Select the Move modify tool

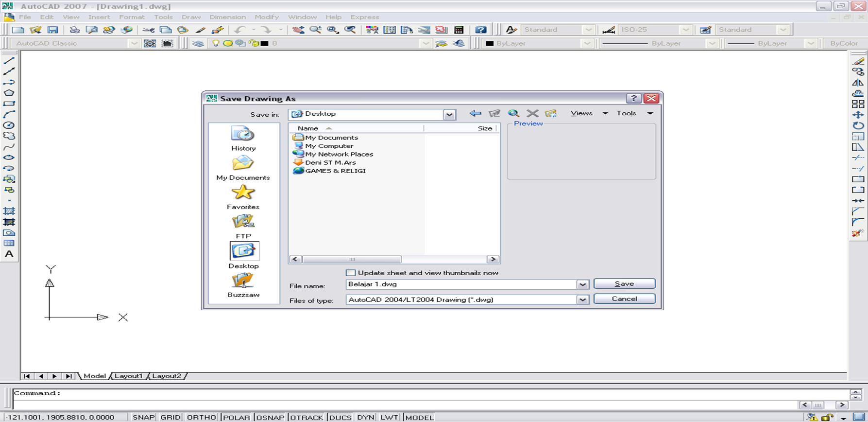(858, 115)
